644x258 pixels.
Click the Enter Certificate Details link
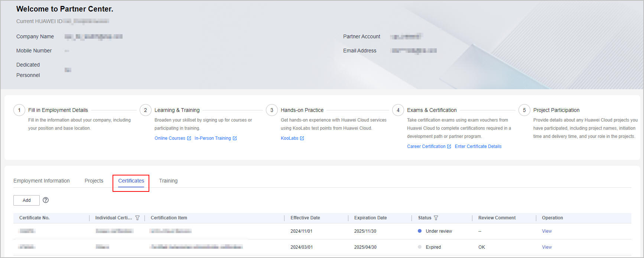(478, 146)
